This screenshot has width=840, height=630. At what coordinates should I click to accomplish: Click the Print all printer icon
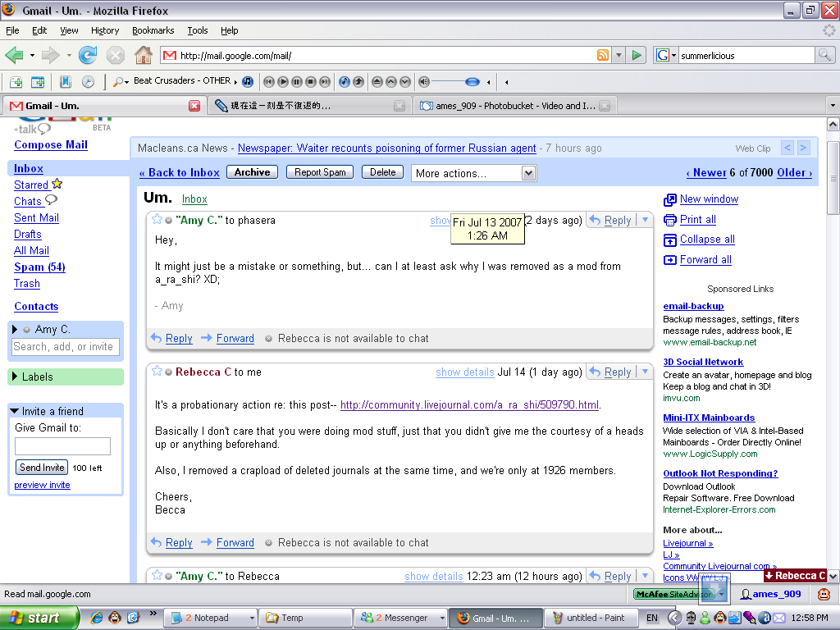(669, 220)
